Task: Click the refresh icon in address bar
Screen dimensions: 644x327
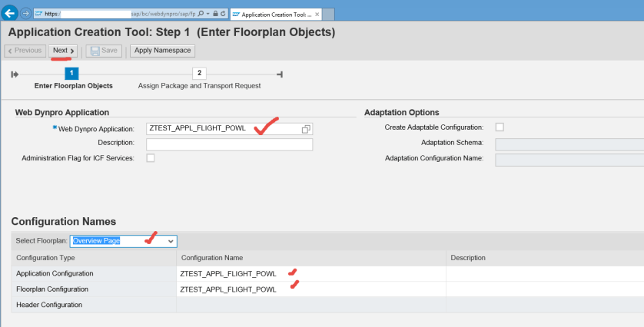Action: (223, 14)
